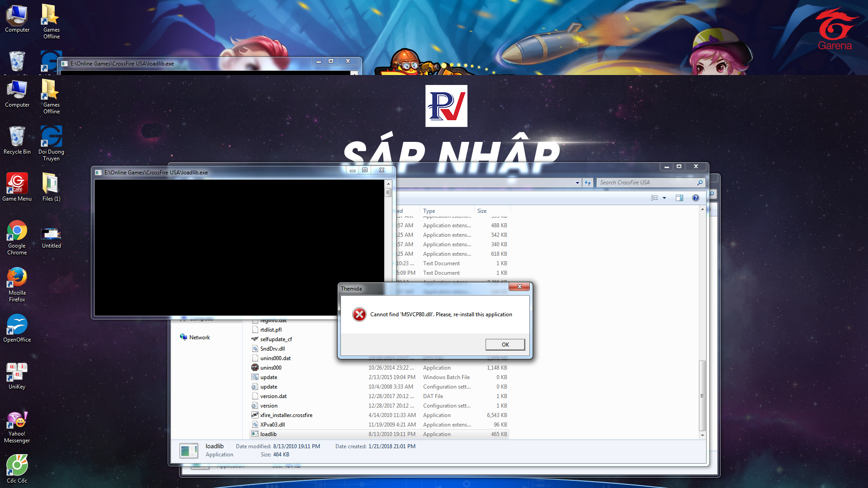Select the selfupdate_cf application file
This screenshot has height=488, width=868.
[x=276, y=339]
